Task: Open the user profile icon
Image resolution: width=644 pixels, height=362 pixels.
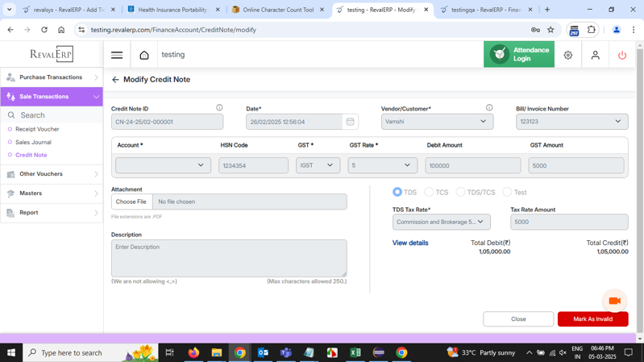Action: point(595,55)
